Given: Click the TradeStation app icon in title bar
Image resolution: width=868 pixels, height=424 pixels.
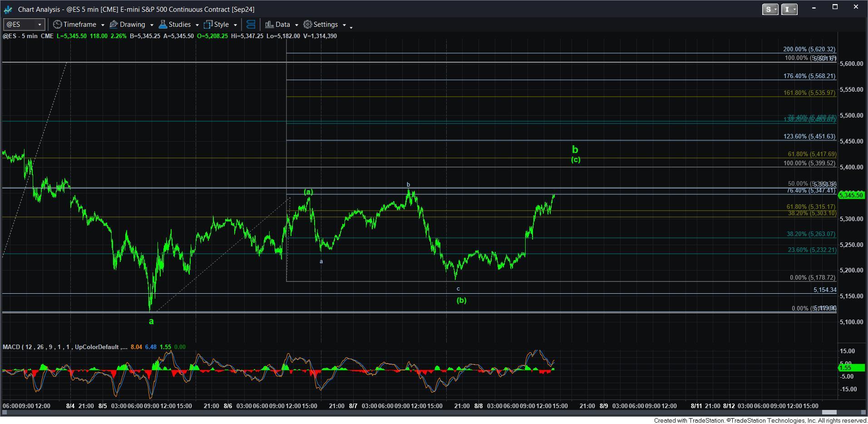Looking at the screenshot, I should pyautogui.click(x=8, y=9).
